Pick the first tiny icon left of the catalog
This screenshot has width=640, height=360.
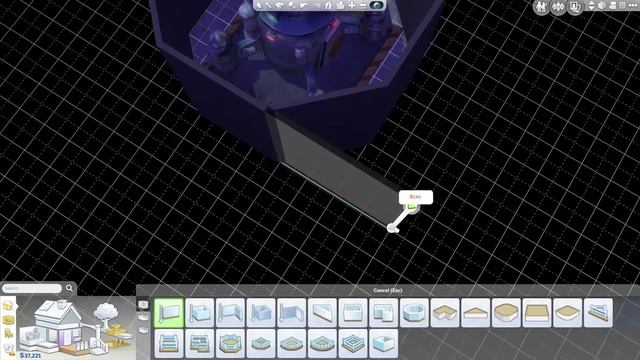click(x=143, y=304)
